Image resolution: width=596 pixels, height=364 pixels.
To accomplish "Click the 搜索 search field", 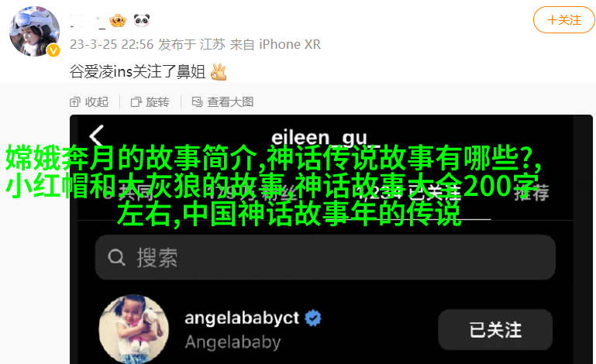I will 326,257.
